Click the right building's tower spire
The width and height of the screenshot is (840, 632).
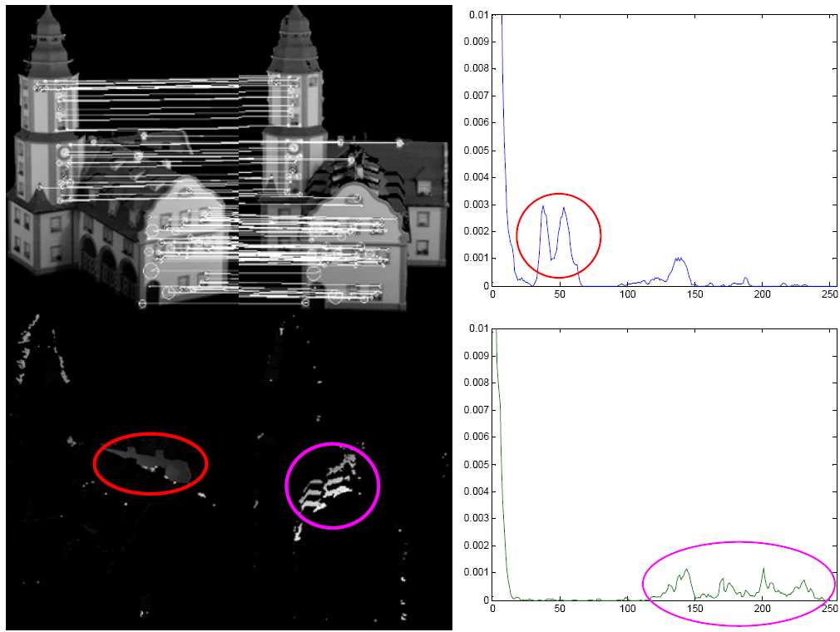coord(294,38)
